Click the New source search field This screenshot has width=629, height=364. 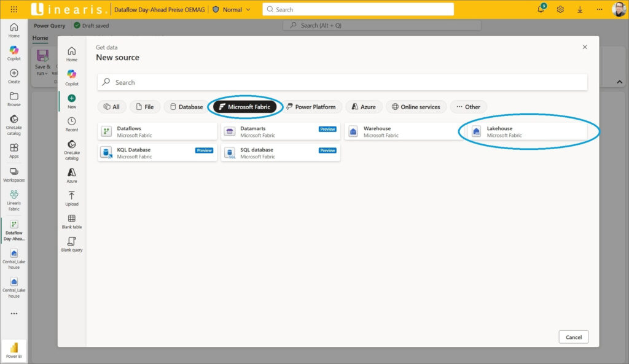342,82
